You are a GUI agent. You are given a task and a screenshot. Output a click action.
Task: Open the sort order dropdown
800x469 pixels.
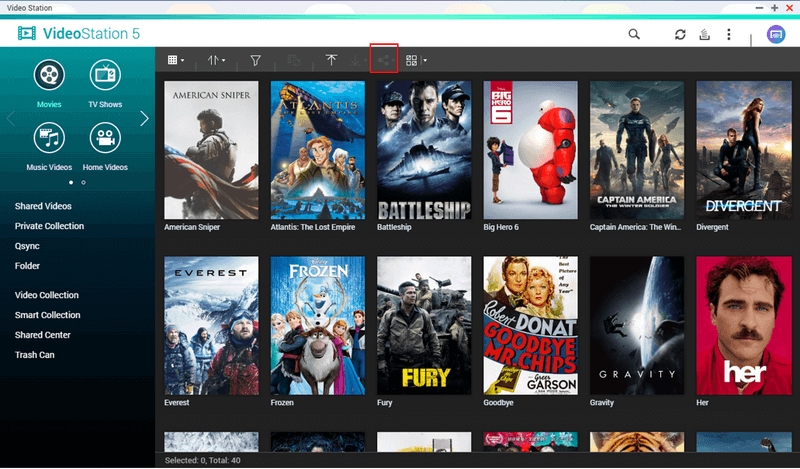click(216, 60)
